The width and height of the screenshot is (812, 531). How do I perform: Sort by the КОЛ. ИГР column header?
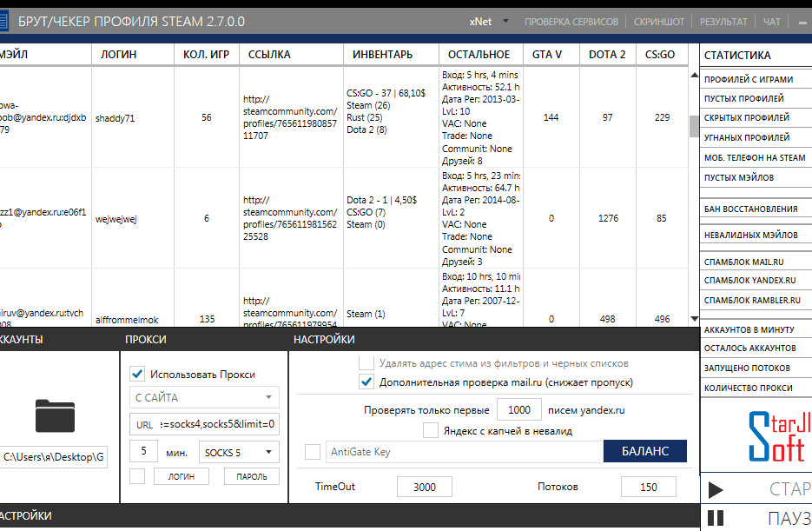207,55
